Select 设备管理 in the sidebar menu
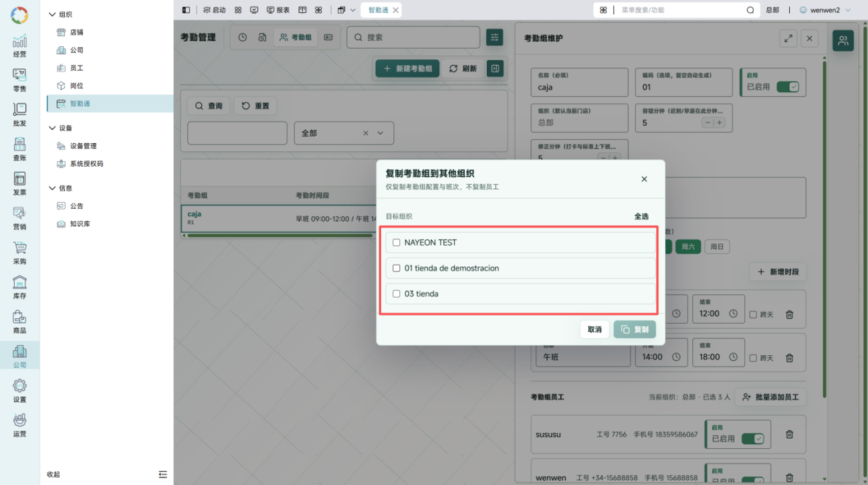This screenshot has width=868, height=485. coord(84,146)
